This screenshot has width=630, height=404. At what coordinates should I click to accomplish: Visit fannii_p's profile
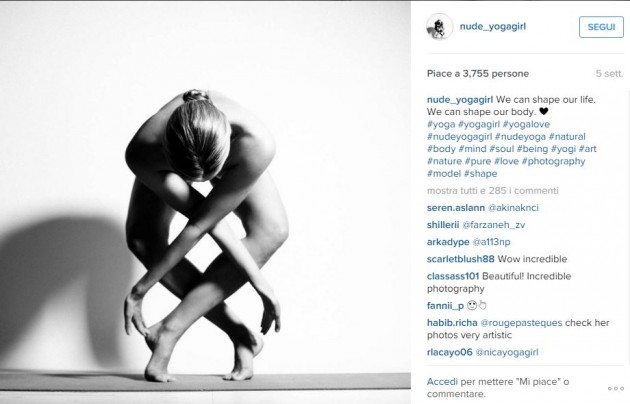coord(445,306)
